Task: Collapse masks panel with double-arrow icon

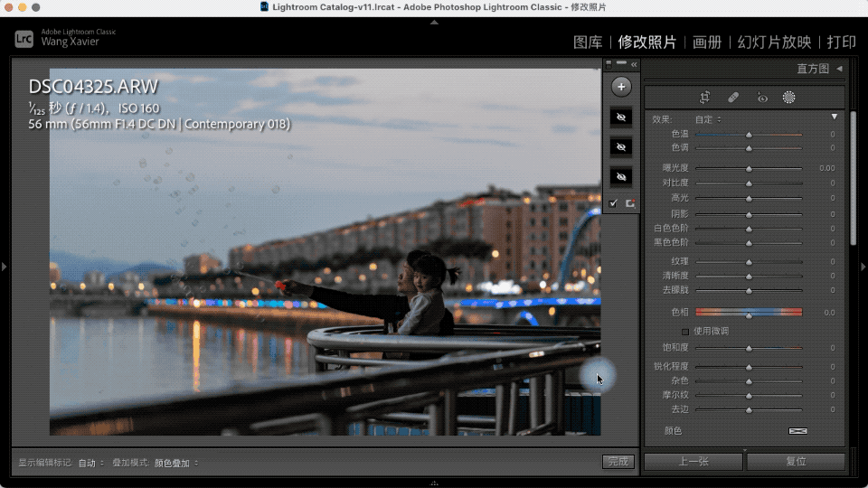Action: pyautogui.click(x=634, y=64)
